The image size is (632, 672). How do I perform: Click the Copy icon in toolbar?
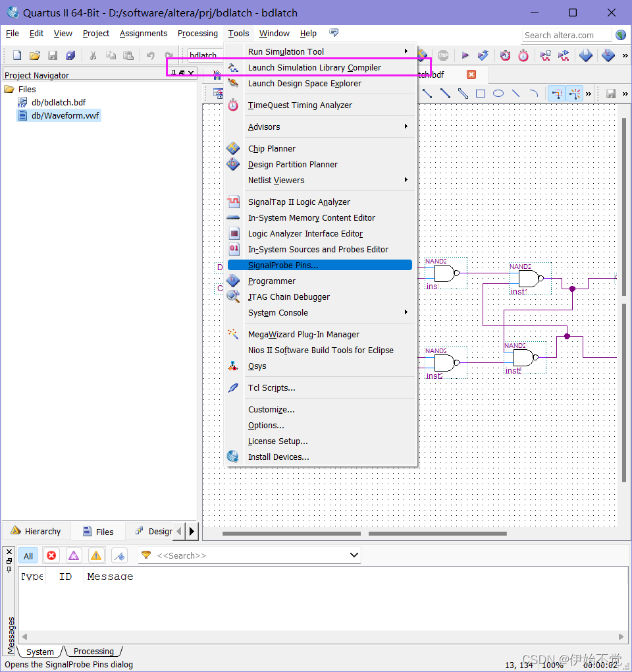111,55
